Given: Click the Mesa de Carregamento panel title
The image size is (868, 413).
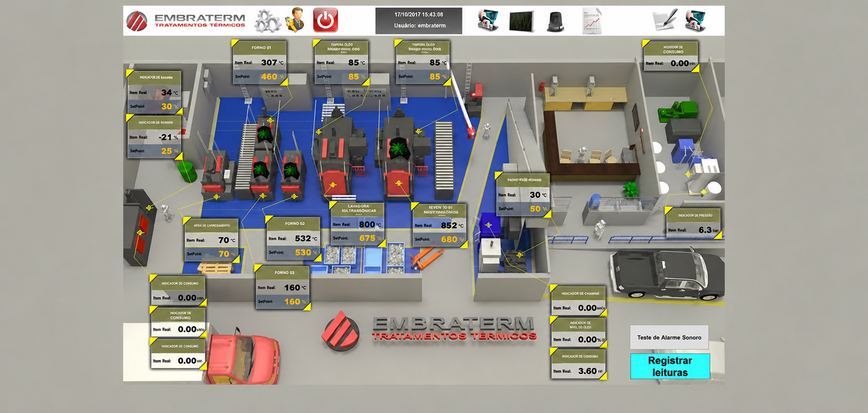Looking at the screenshot, I should coord(212,225).
